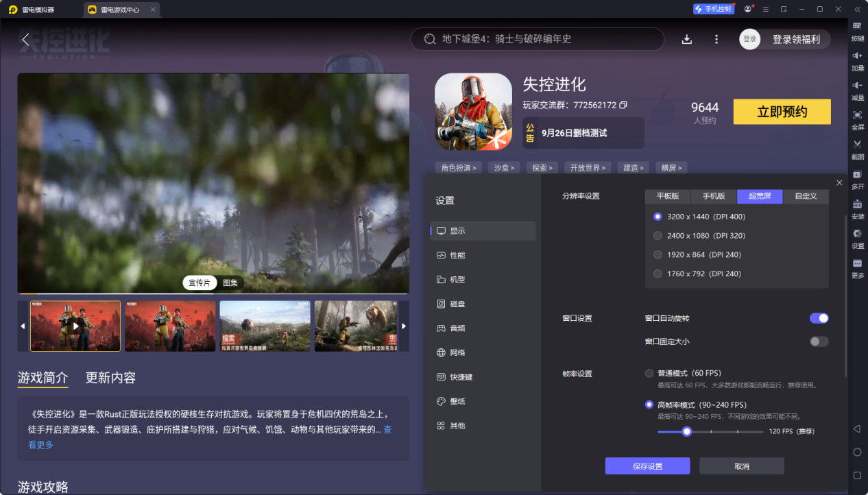Open the 性能 settings section
The width and height of the screenshot is (868, 495).
[457, 255]
